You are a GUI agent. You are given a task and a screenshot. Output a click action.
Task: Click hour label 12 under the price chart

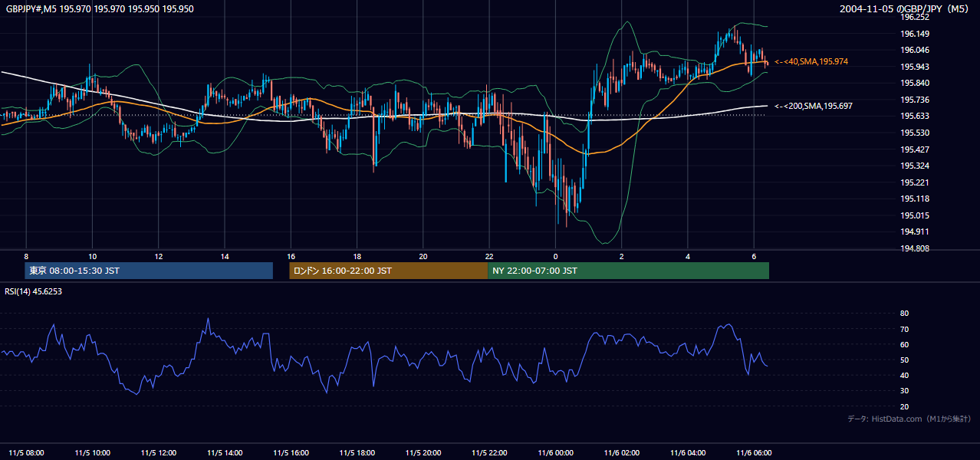(x=159, y=255)
